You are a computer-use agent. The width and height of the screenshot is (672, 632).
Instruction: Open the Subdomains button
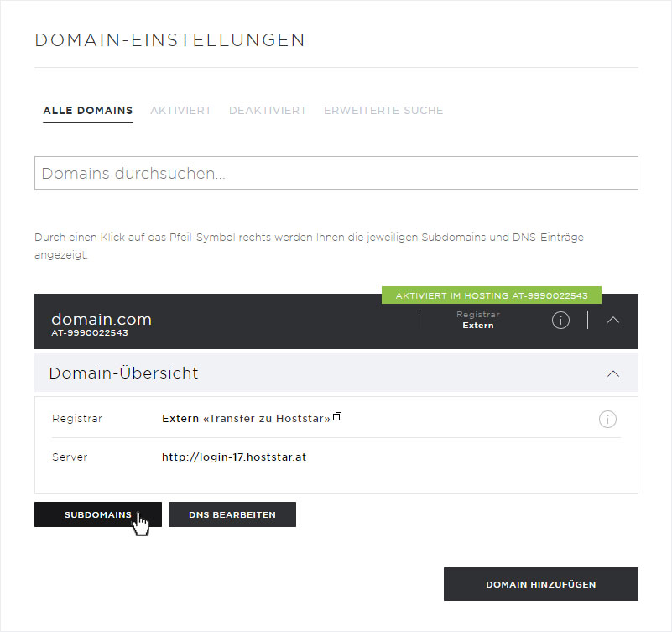[98, 514]
